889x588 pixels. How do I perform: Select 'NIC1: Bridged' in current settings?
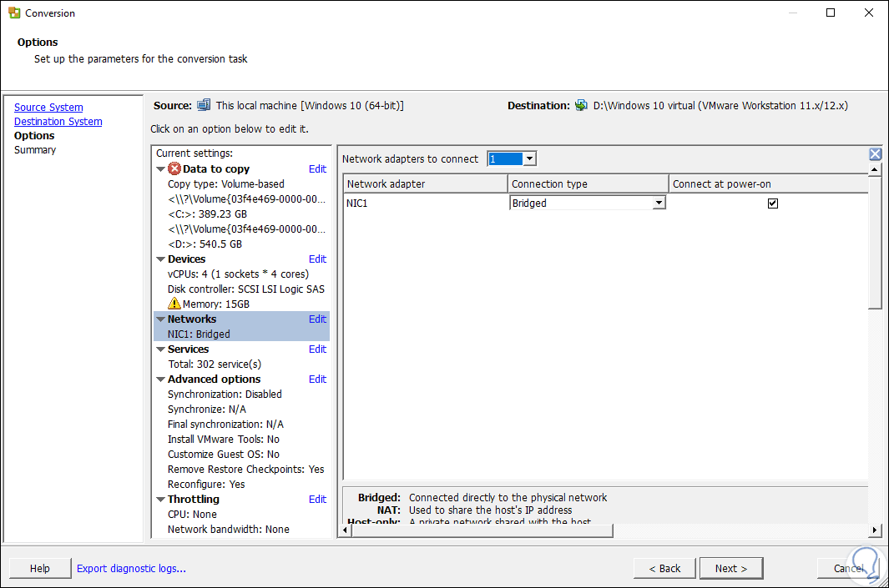(x=199, y=334)
